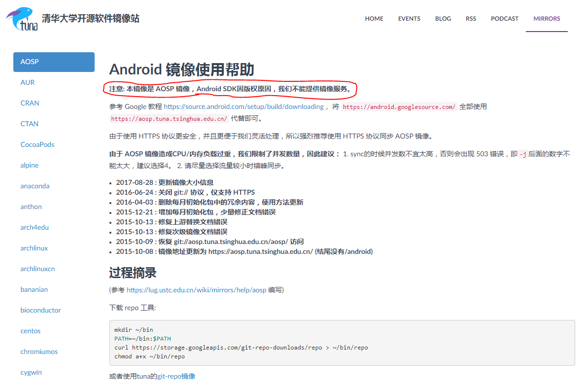The height and width of the screenshot is (387, 588).
Task: Open the RSS nav item
Action: point(471,18)
